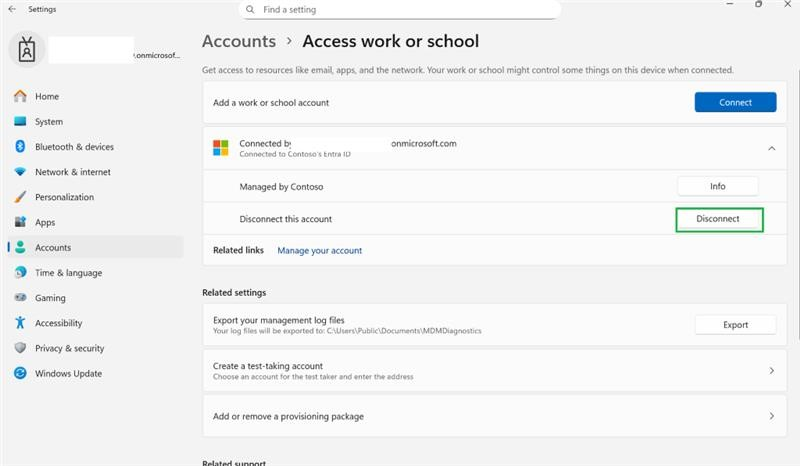Export management log files
Viewport: 800px width, 466px height.
click(735, 325)
